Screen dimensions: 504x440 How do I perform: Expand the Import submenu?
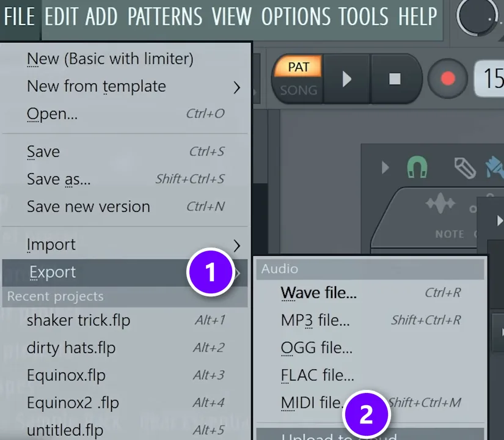point(125,245)
